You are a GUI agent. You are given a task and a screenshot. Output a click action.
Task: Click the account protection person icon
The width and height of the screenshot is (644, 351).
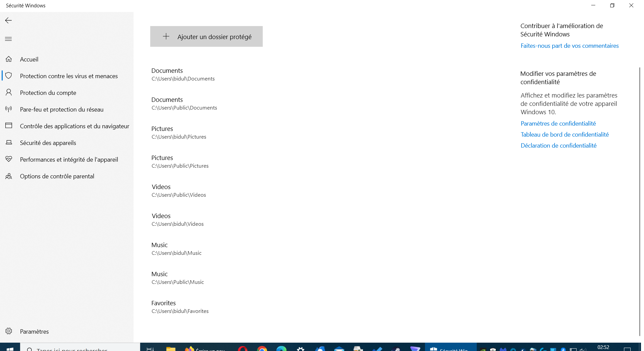click(9, 93)
